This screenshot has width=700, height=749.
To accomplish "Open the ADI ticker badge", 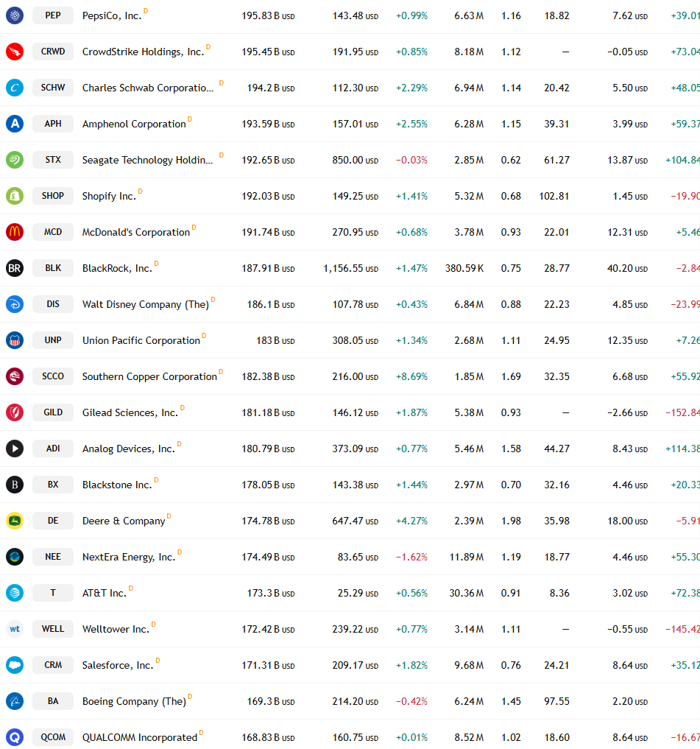I will (x=53, y=448).
